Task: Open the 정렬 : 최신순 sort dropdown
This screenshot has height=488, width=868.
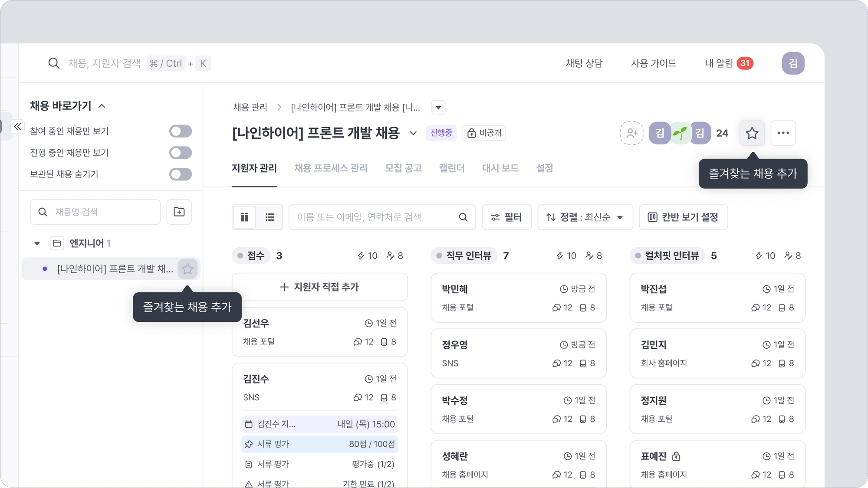Action: click(585, 217)
